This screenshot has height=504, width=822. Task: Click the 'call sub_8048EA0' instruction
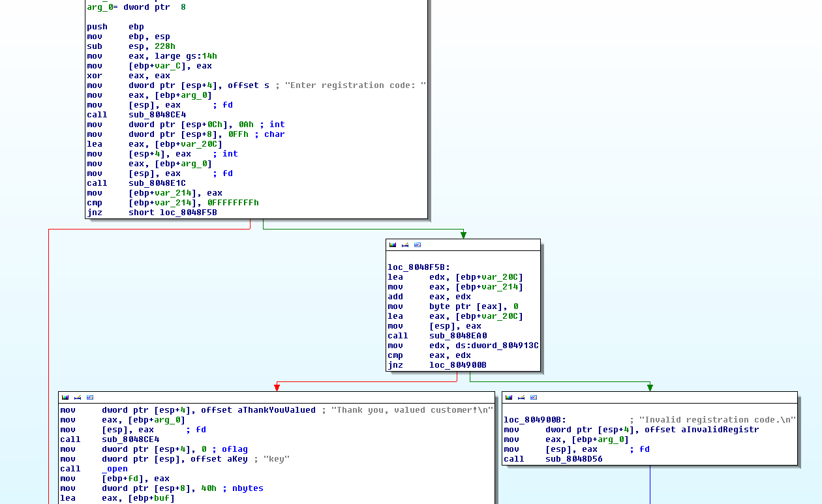click(x=437, y=336)
